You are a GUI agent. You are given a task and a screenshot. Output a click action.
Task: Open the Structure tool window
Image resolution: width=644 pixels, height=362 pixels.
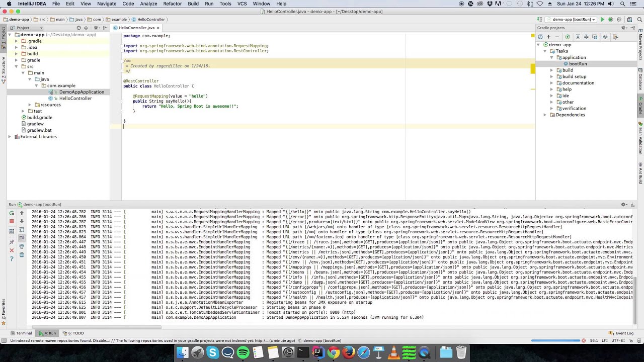coord(3,71)
